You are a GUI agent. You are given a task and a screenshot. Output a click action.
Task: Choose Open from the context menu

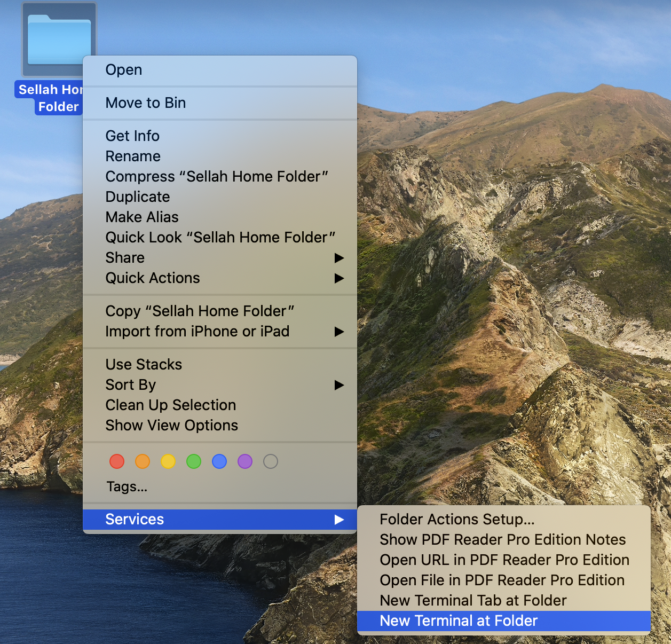pos(124,70)
